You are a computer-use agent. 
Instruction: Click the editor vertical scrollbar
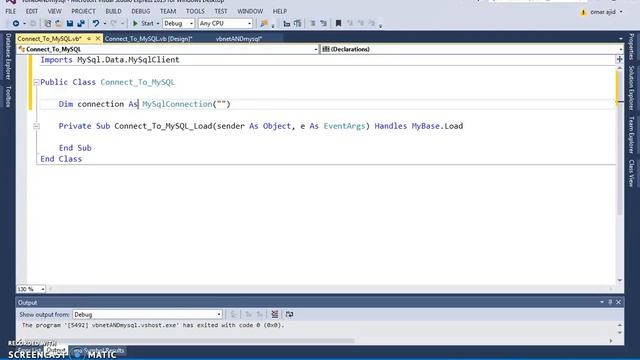[620, 173]
